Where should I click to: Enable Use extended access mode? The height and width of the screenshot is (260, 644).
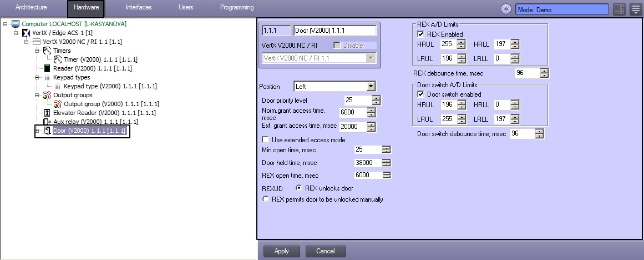[x=265, y=140]
